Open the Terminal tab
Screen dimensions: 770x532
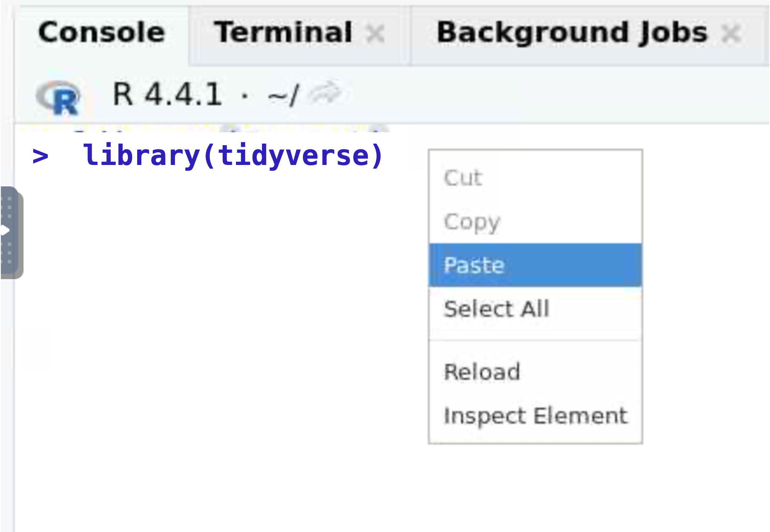(x=283, y=32)
